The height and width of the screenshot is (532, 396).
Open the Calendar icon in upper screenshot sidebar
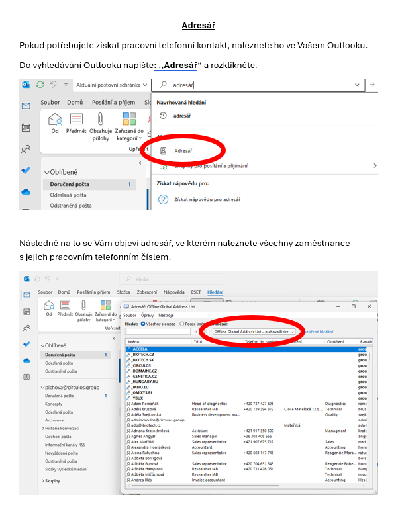26,128
